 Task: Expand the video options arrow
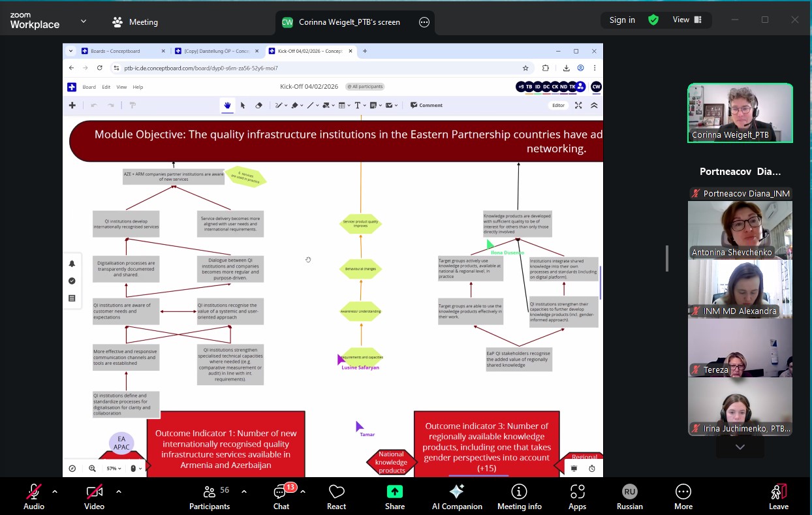[x=118, y=492]
